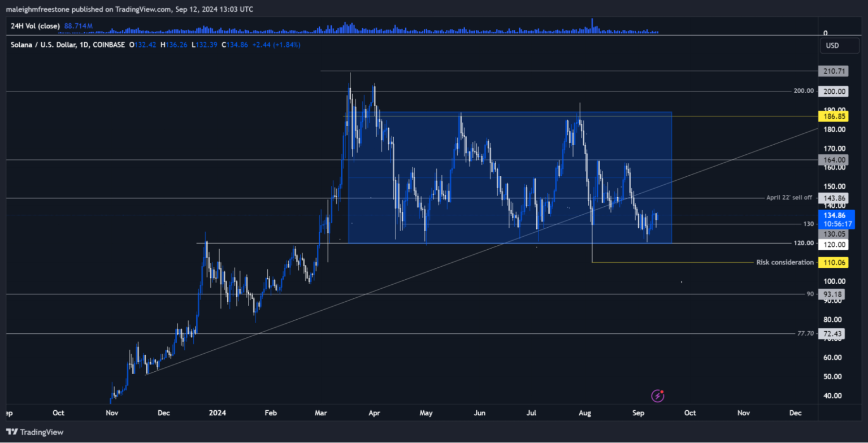Click the red notification dot on the lightning icon
868x443 pixels.
[x=662, y=393]
